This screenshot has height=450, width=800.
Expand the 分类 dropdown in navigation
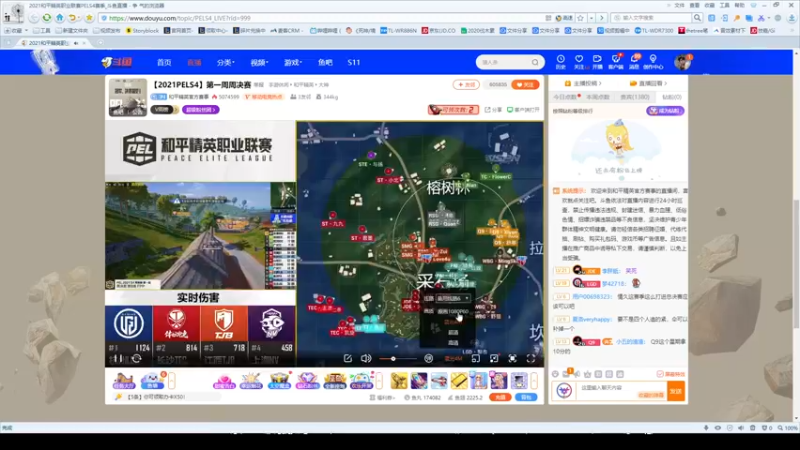[x=226, y=62]
